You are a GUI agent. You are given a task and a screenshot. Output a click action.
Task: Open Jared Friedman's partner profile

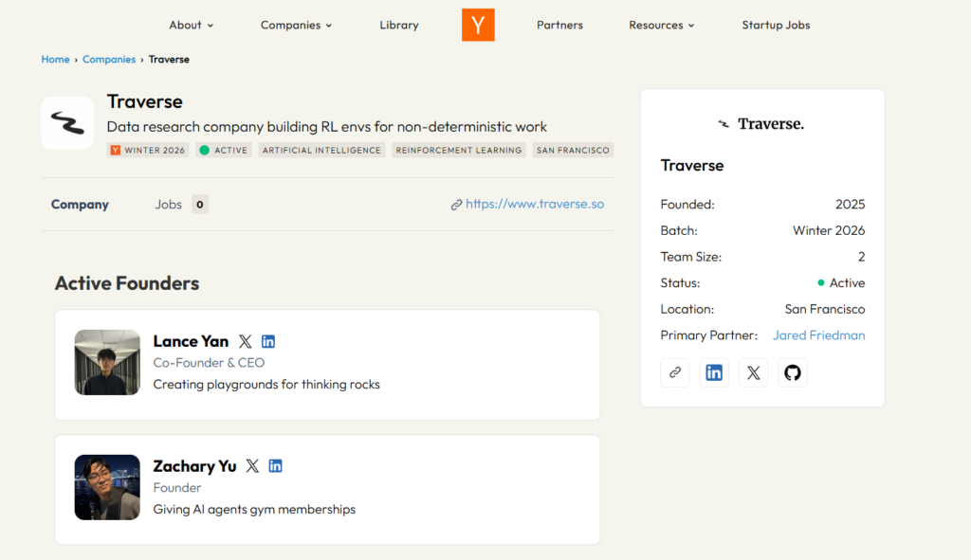tap(818, 335)
